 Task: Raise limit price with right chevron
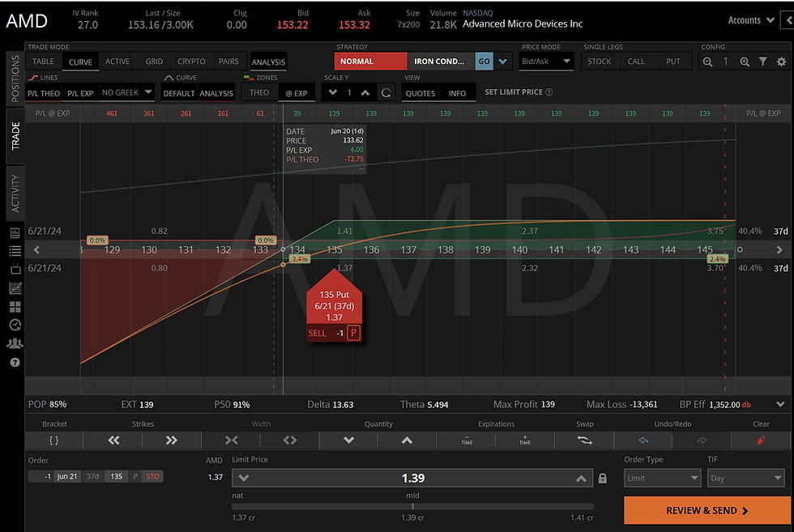582,479
